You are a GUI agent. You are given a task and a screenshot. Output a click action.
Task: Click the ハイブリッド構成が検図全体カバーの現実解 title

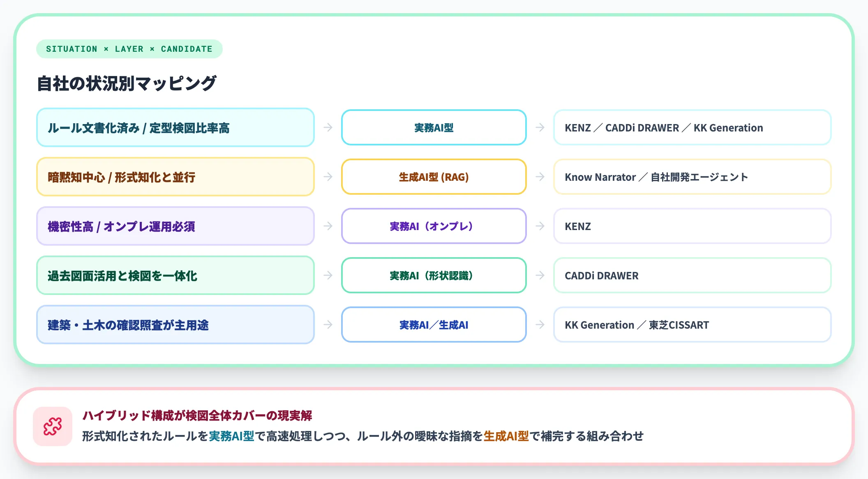[x=197, y=415]
